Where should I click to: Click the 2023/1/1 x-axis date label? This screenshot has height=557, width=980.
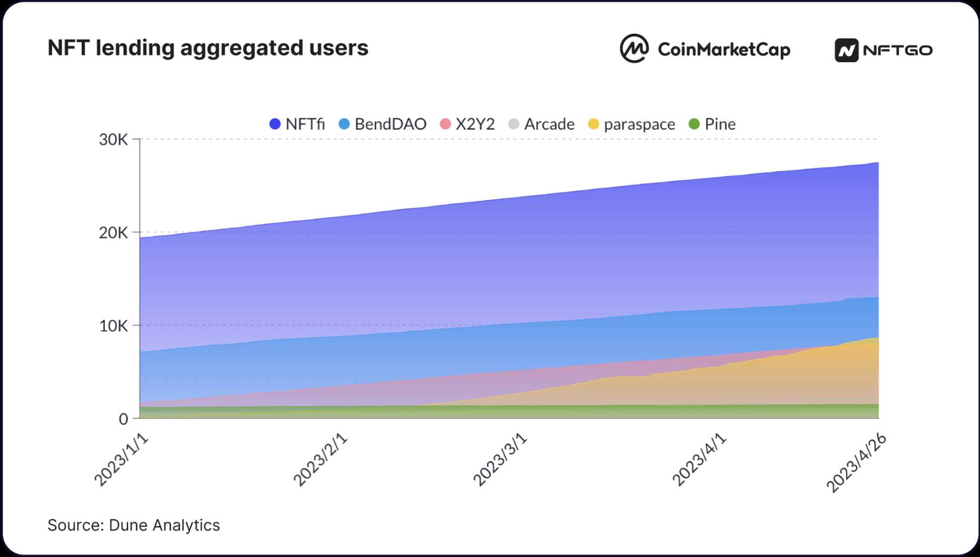point(121,460)
